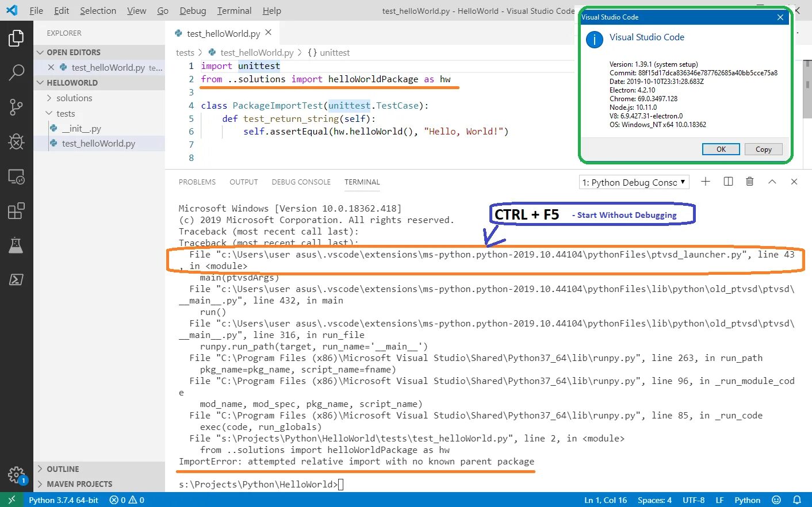Click Spaces: 4 indentation setting

point(654,500)
